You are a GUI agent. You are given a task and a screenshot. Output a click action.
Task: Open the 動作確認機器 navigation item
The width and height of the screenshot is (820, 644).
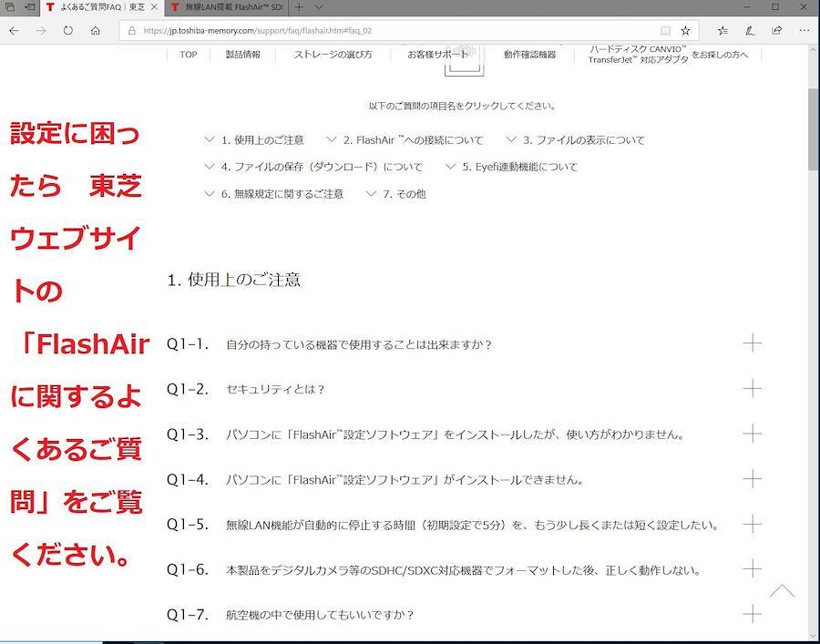click(x=529, y=55)
